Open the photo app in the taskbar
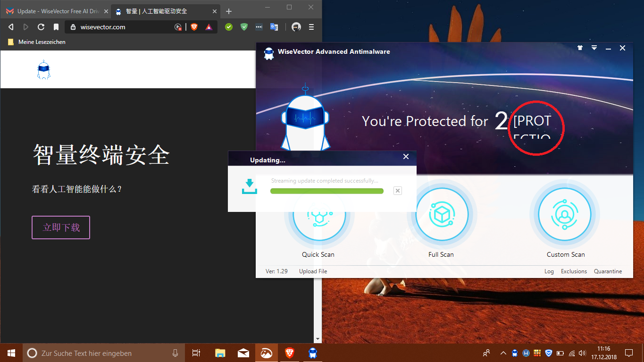This screenshot has width=644, height=362. (x=267, y=353)
